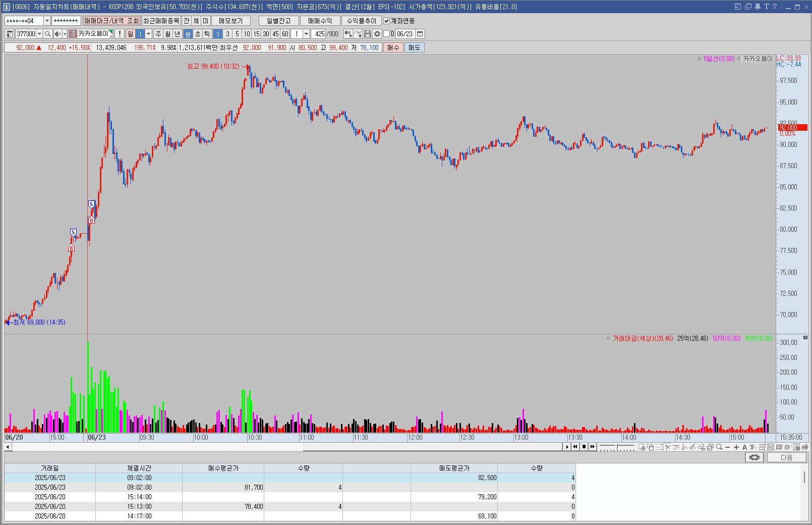Click 수익률추이 button
812x525 pixels.
362,21
